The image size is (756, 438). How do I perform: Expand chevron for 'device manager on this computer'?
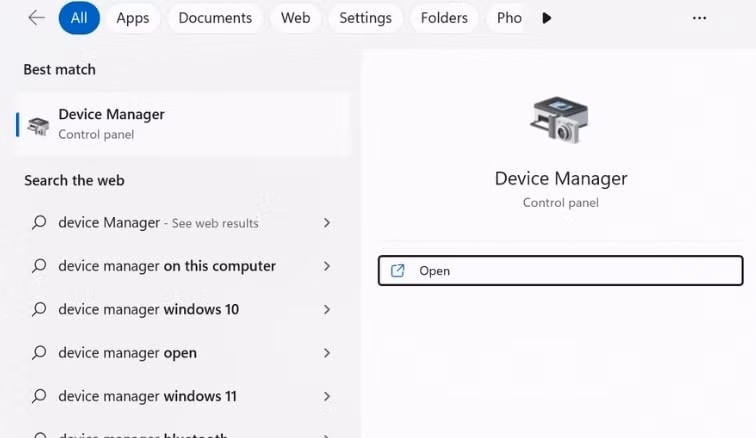[x=327, y=266]
